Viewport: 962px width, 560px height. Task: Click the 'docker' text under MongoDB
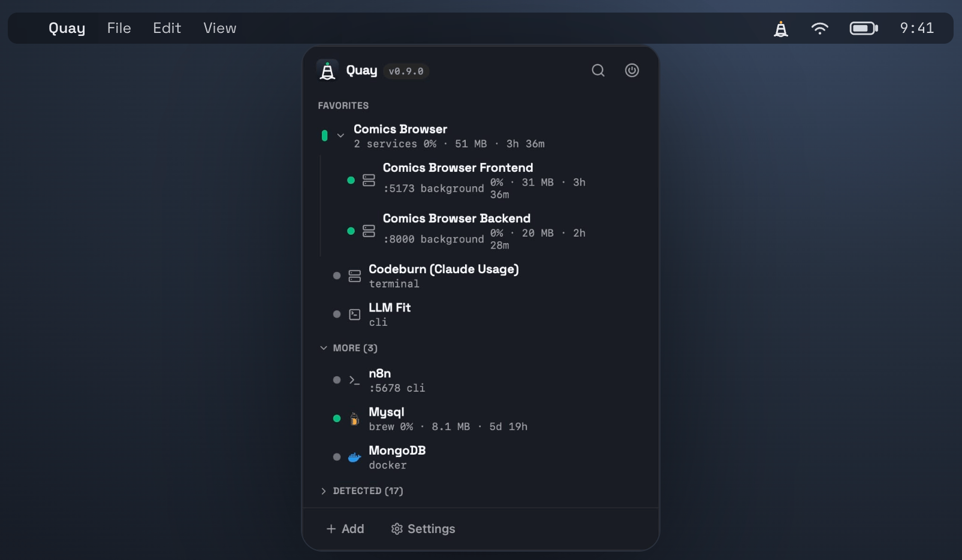(387, 465)
